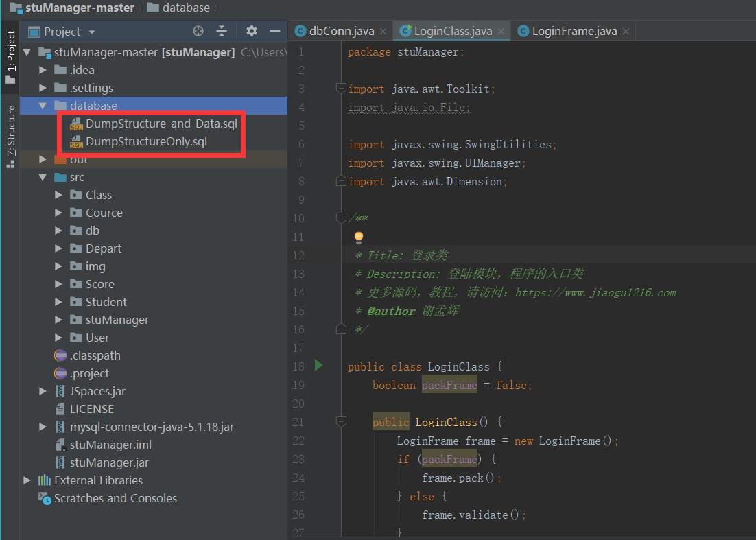Click the Scratches and Consoles icon
Screen dimensions: 756x540
(45, 499)
